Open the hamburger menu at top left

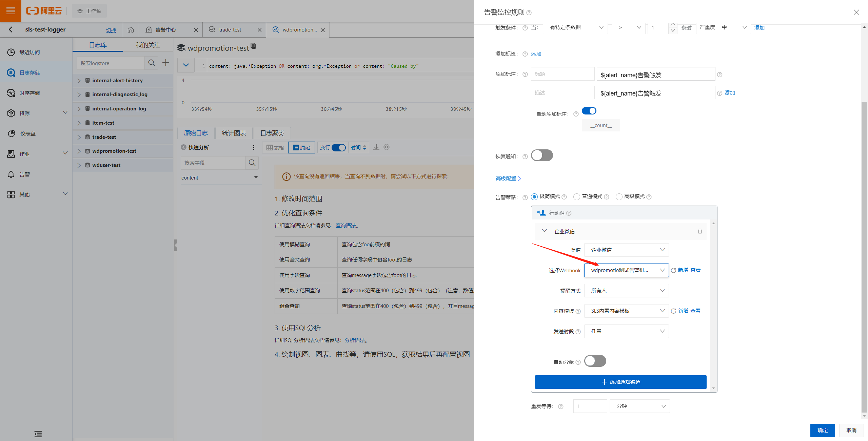11,11
